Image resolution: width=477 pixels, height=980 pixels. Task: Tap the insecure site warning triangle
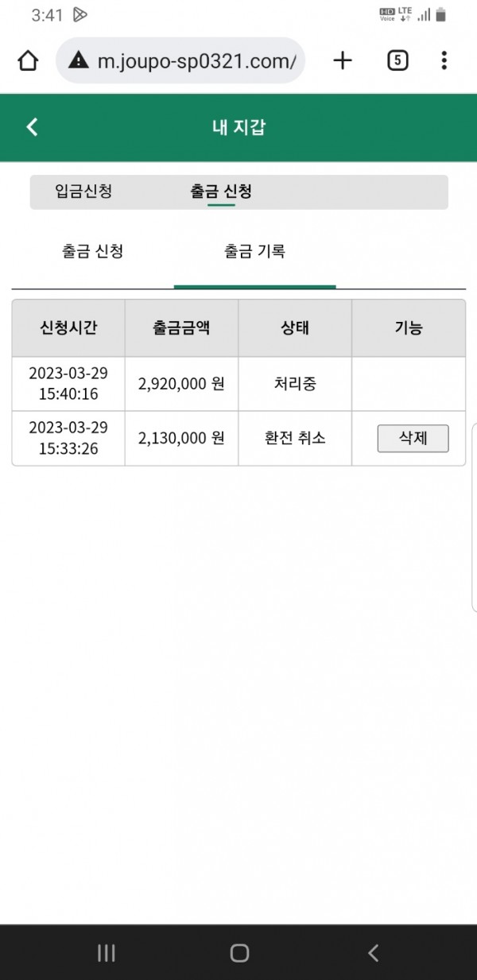78,60
